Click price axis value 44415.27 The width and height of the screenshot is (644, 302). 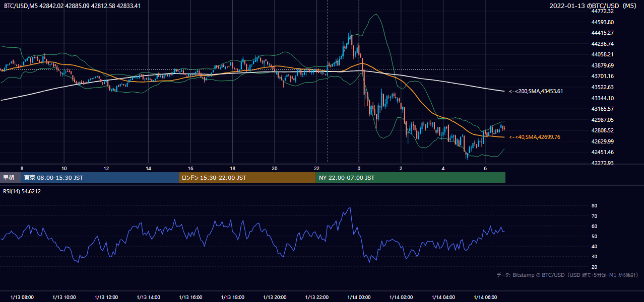(602, 33)
